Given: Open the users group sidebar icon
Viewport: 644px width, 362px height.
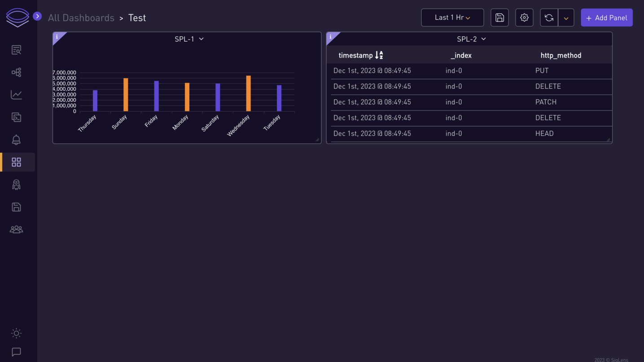Looking at the screenshot, I should (16, 230).
